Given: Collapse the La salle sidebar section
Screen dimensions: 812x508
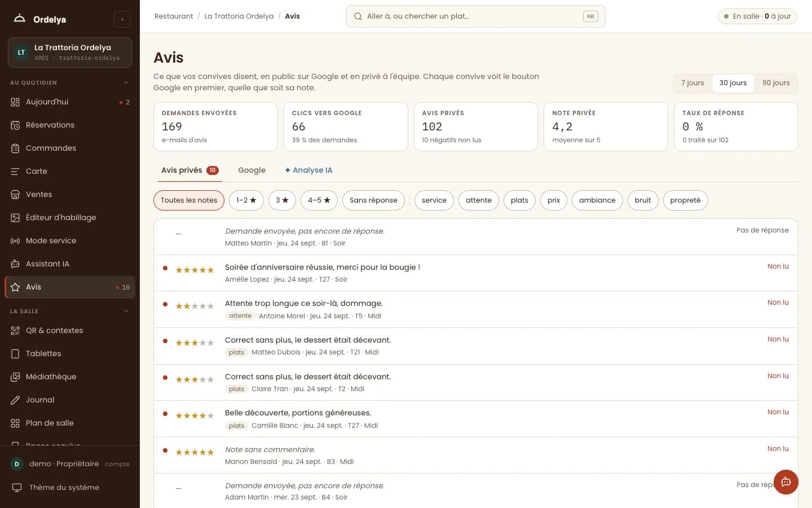Looking at the screenshot, I should (126, 312).
